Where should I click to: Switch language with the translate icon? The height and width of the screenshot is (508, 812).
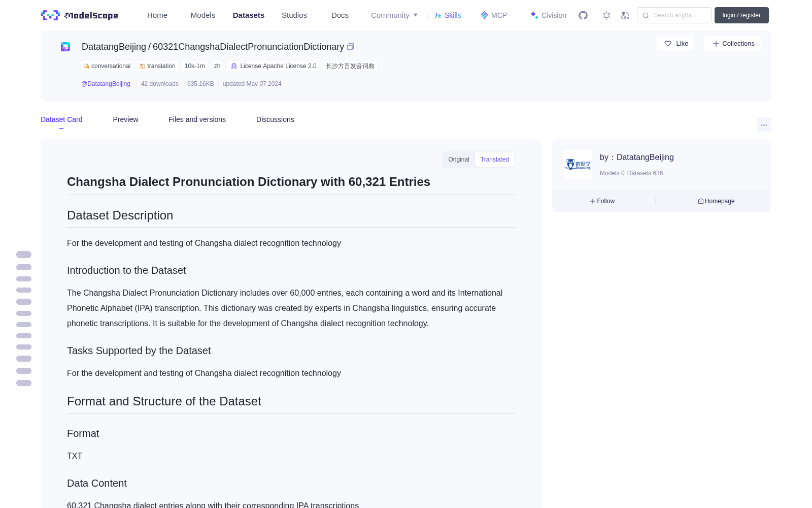click(625, 15)
